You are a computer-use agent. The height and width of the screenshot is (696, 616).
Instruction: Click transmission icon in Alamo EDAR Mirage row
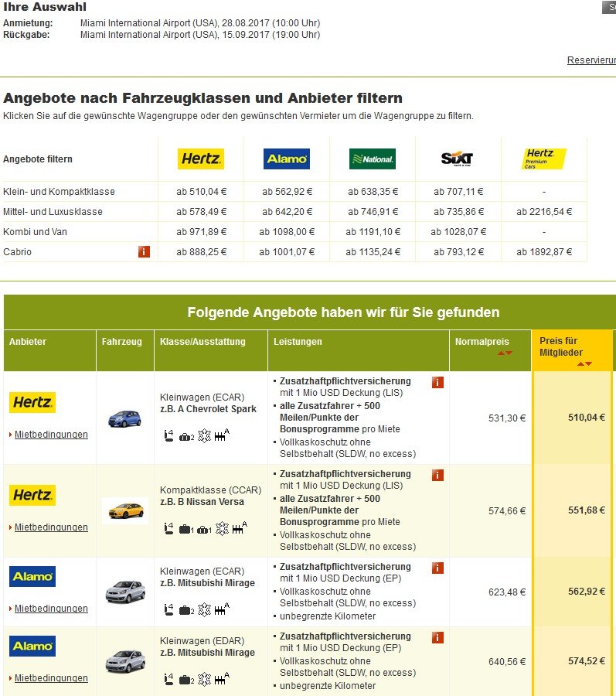point(222,679)
